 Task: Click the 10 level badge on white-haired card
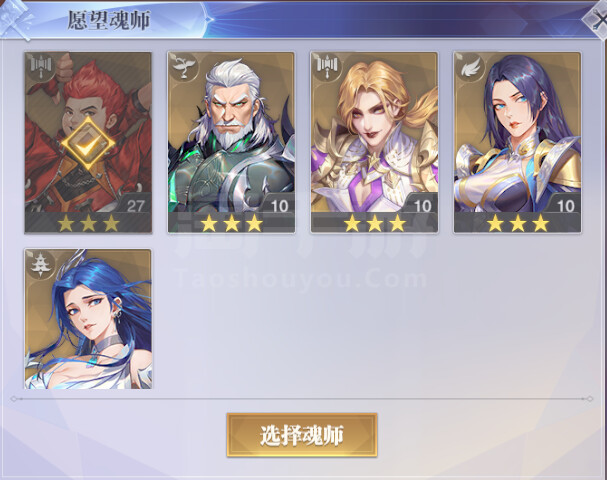pyautogui.click(x=279, y=205)
